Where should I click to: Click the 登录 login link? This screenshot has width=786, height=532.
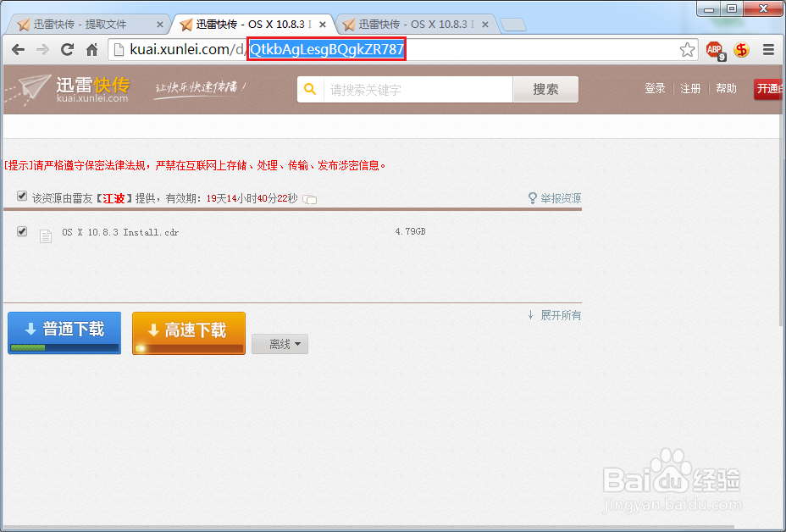coord(655,89)
